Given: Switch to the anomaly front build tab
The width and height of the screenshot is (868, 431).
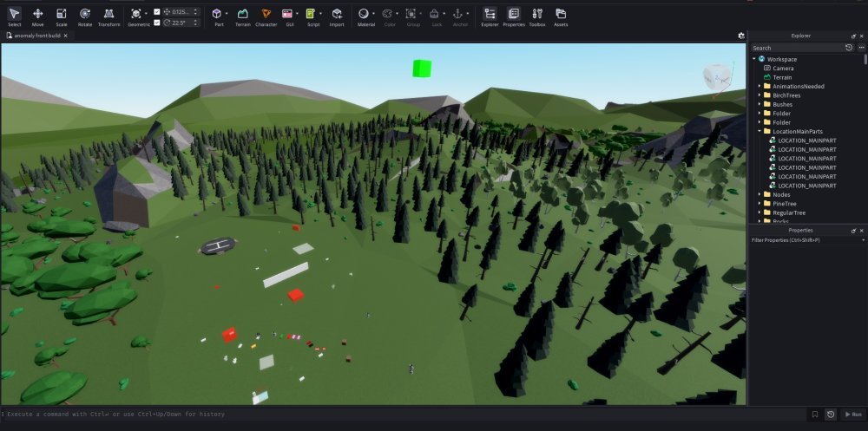Looking at the screenshot, I should 35,36.
